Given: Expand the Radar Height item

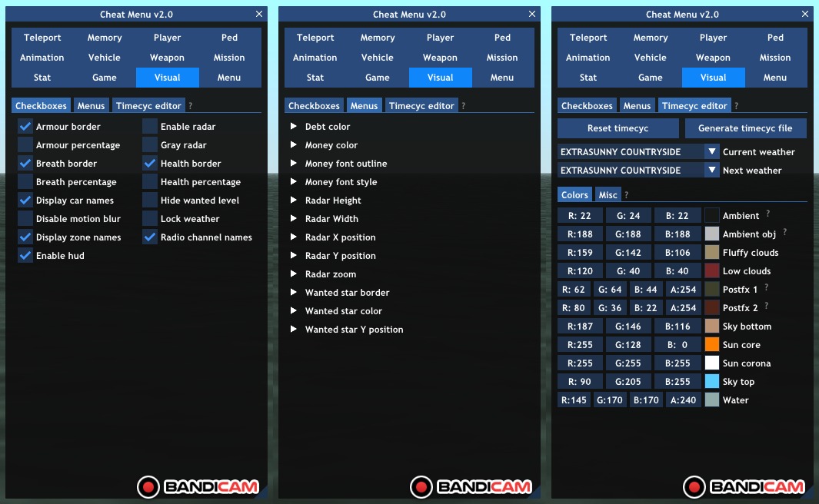Looking at the screenshot, I should 294,200.
